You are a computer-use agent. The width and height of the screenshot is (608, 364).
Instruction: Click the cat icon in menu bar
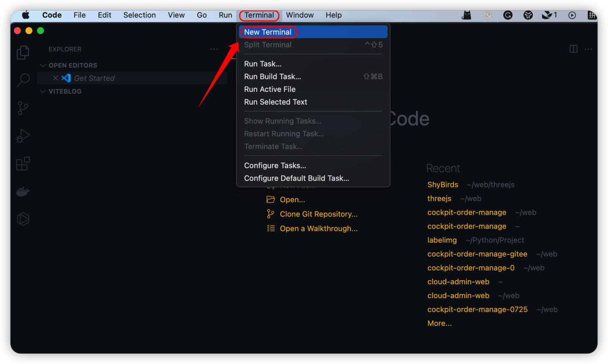467,15
